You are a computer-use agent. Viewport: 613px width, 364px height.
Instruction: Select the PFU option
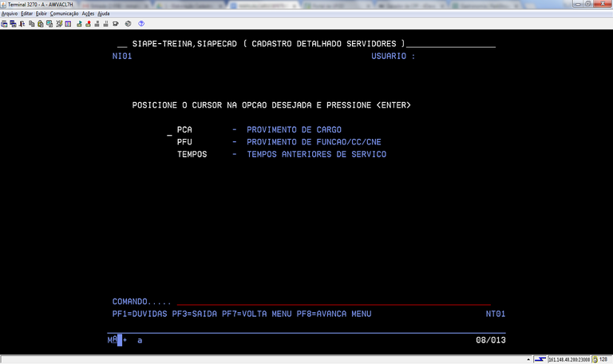point(184,142)
